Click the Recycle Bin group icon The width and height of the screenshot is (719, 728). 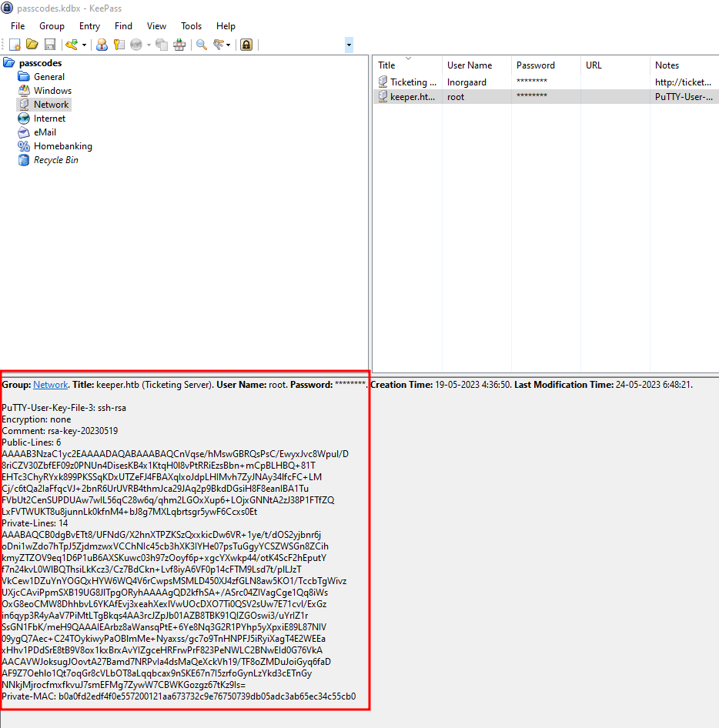[x=24, y=160]
